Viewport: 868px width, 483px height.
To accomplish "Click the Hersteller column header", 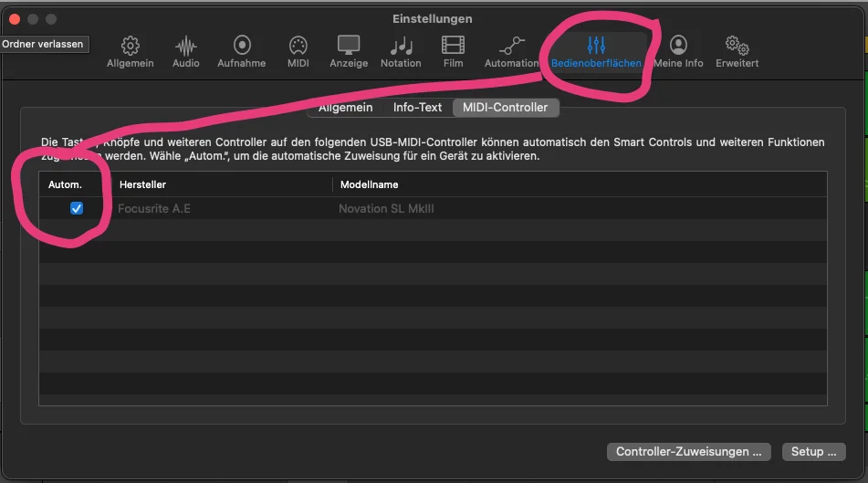I will [222, 184].
